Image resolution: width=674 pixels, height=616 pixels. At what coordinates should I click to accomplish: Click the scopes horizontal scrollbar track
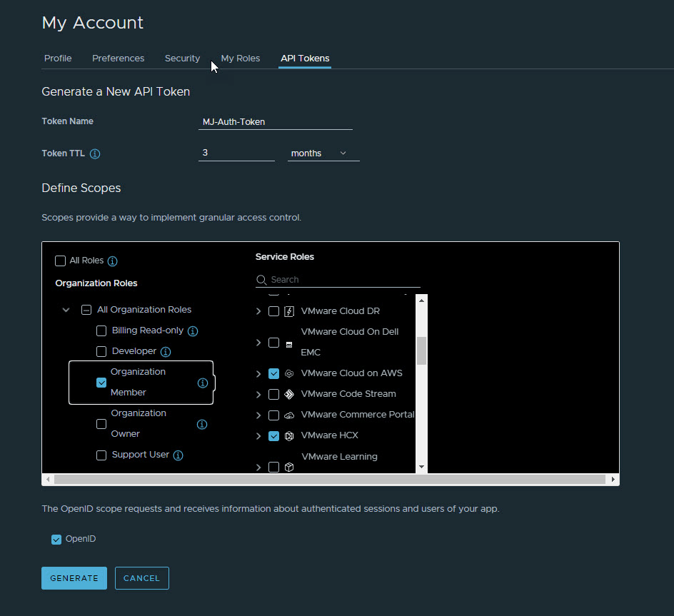(330, 479)
